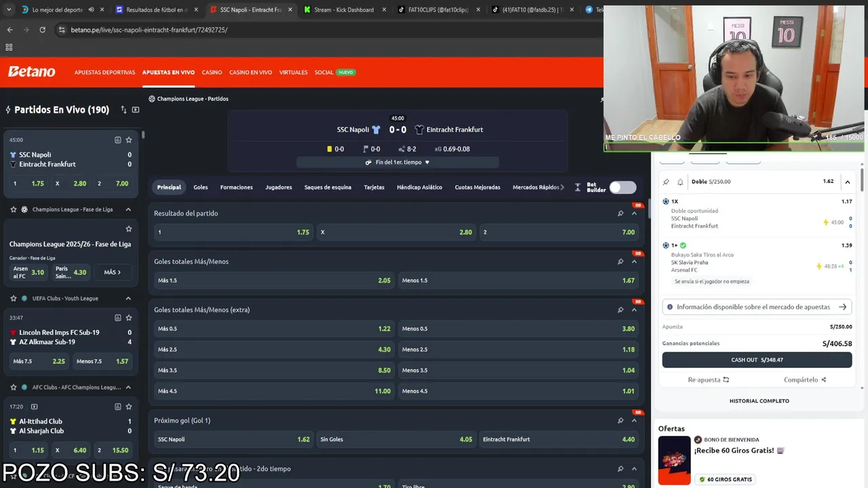Click the bell notification icon on the Doble bet
Screen dimensions: 868x488
pyautogui.click(x=680, y=182)
